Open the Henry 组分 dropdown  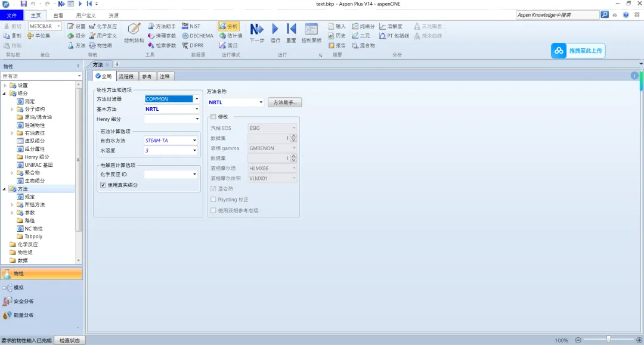(x=197, y=119)
